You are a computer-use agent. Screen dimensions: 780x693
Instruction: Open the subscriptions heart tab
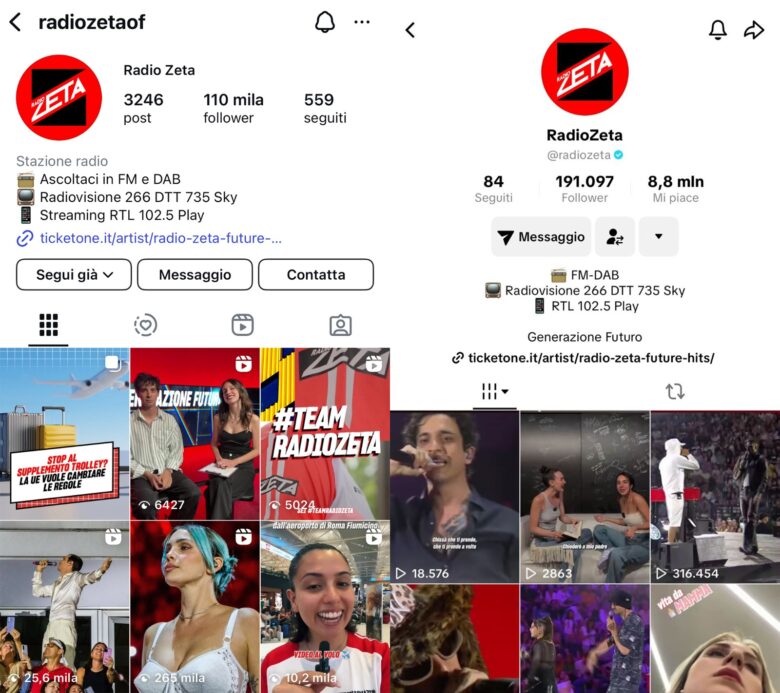coord(145,325)
